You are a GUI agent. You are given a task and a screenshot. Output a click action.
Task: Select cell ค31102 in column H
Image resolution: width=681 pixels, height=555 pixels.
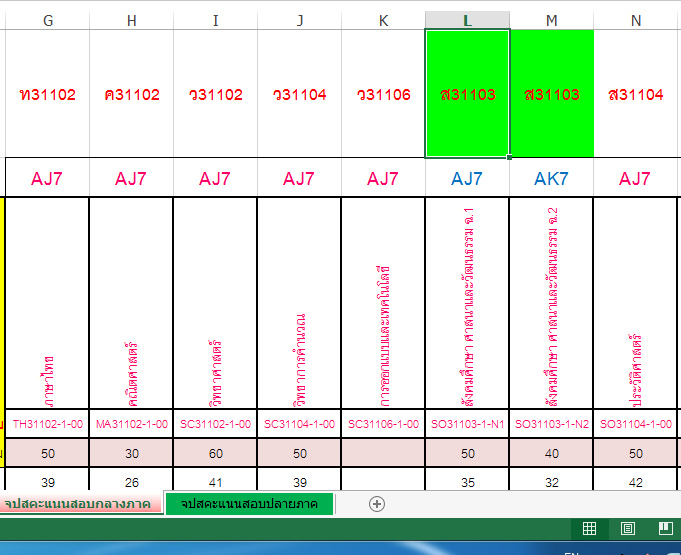(x=131, y=94)
